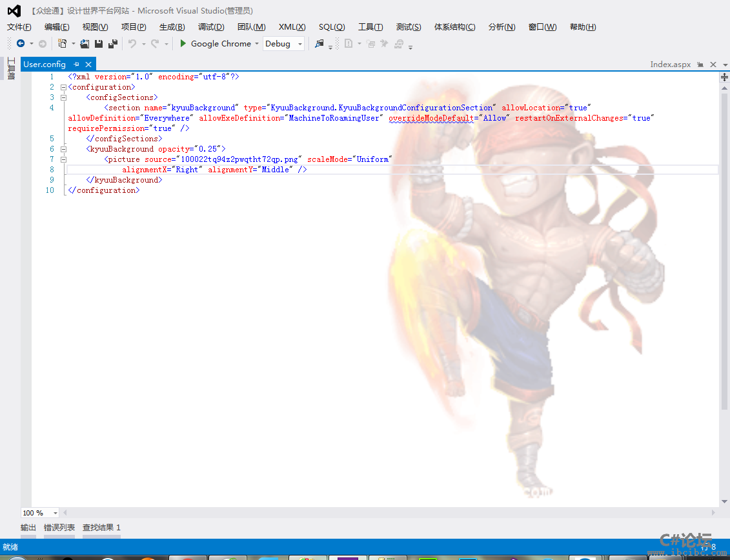Click the vertical scrollbar up arrow

(x=724, y=88)
